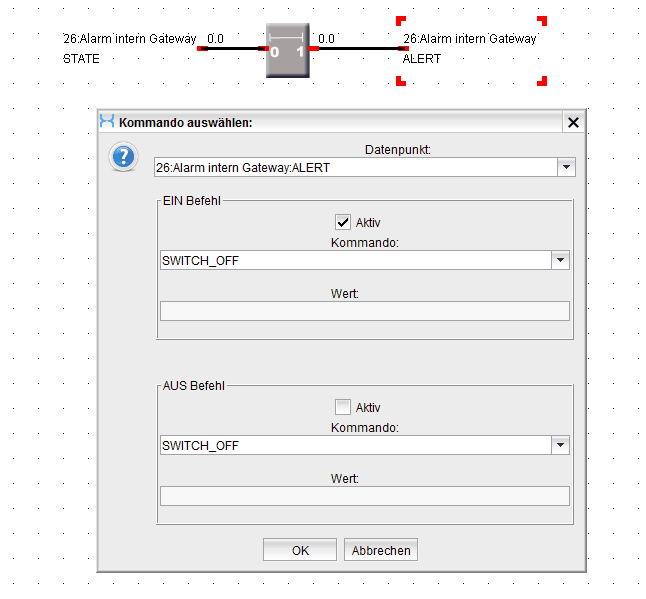Click the red output connector of the logic block
The width and height of the screenshot is (646, 599).
[313, 48]
